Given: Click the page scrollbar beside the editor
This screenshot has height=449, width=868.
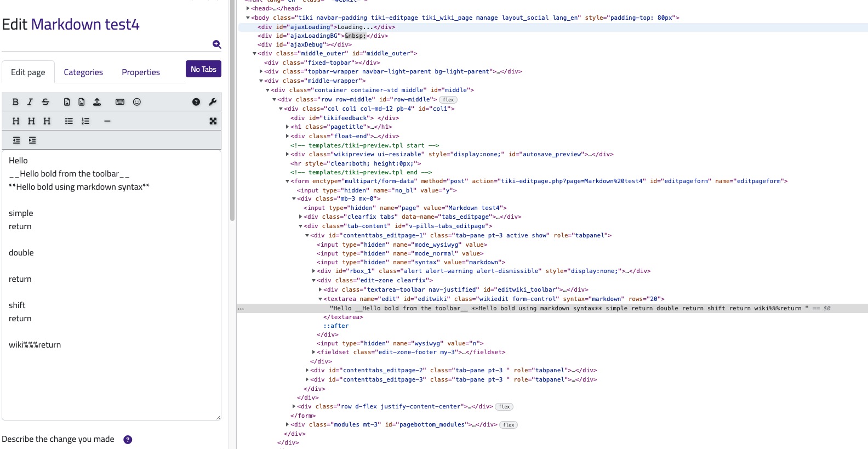Looking at the screenshot, I should coord(232,110).
